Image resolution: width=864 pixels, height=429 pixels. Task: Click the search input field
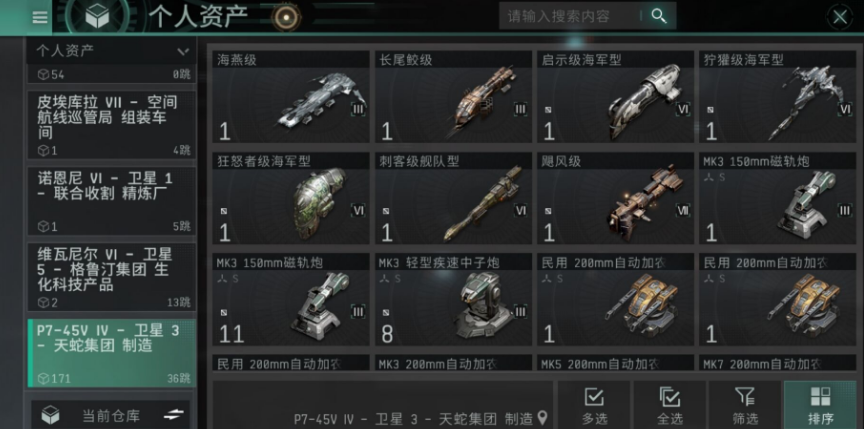[x=572, y=16]
